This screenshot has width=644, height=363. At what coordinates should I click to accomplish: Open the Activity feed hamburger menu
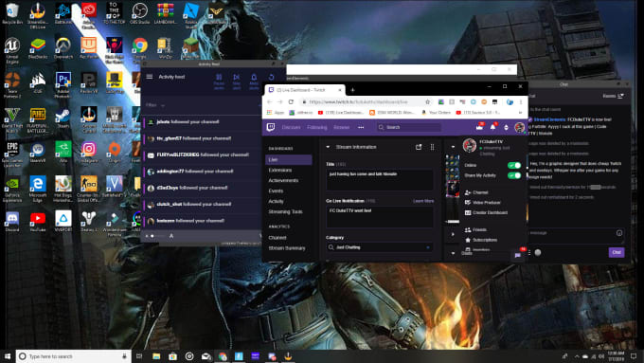point(150,77)
